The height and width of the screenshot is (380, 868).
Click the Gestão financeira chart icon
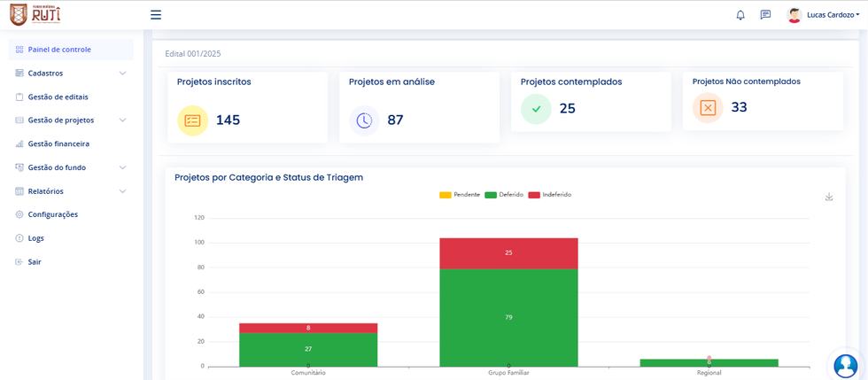(19, 144)
